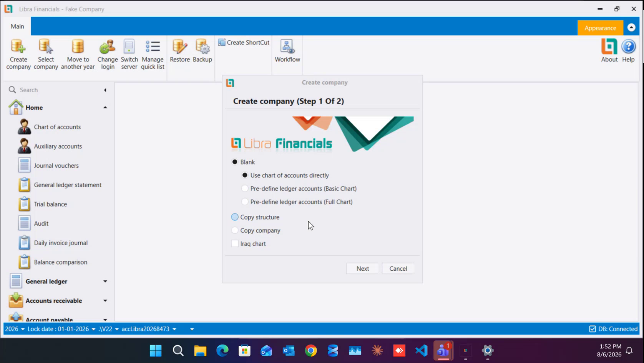Open Microsoft Teams from the taskbar
Viewport: 644px width, 363px height.
coord(443,350)
